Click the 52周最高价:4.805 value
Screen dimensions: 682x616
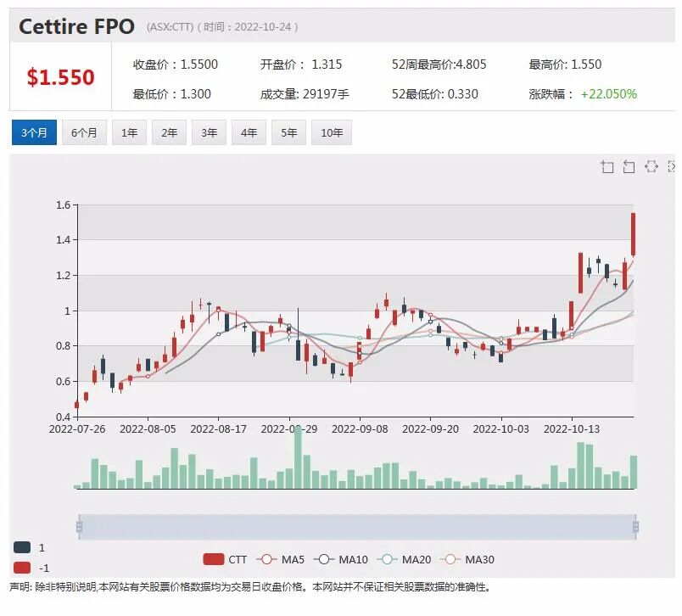tap(439, 64)
